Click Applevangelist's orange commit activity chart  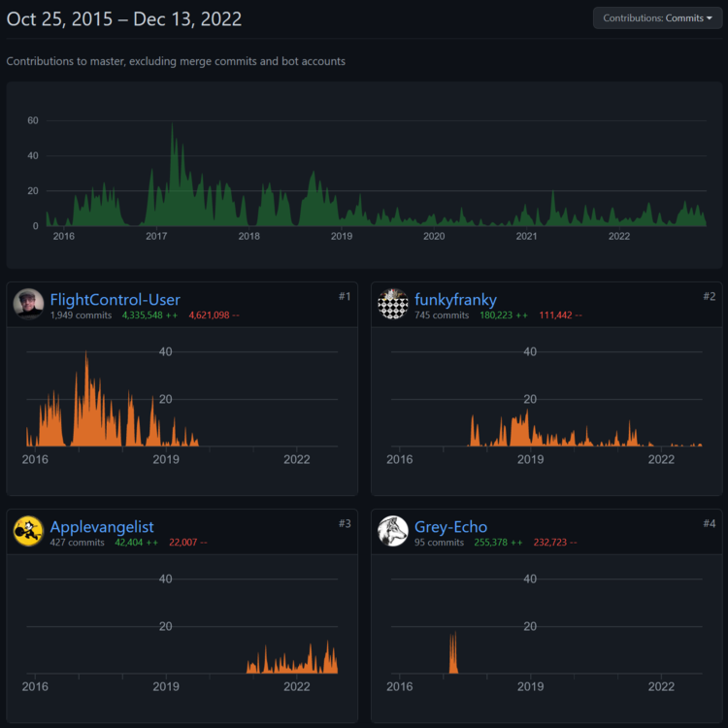[292, 657]
